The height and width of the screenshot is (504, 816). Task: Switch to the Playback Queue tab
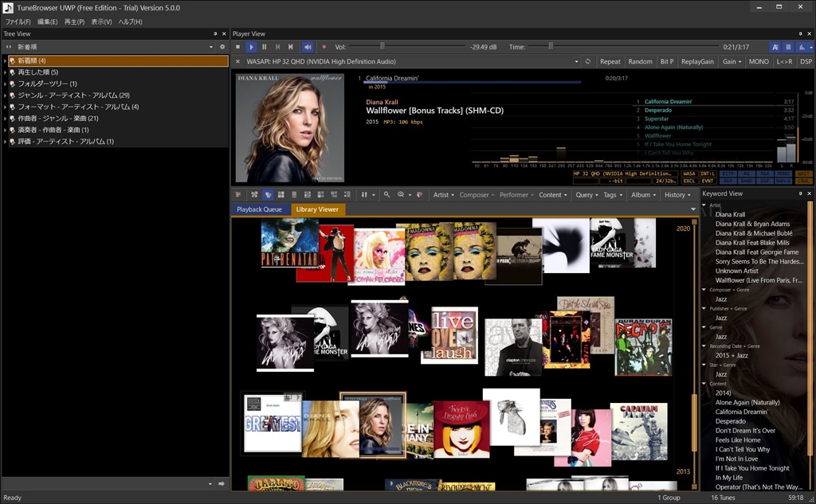260,209
